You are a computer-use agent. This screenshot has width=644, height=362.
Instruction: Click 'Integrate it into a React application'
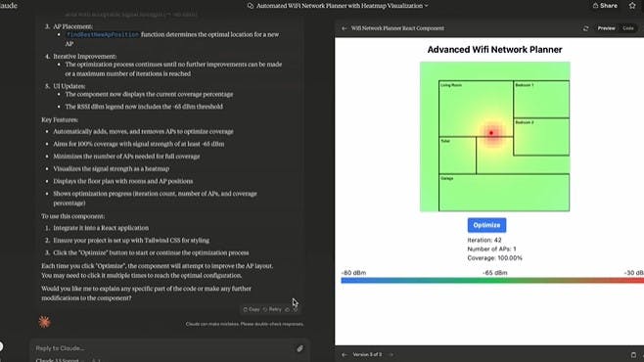point(101,228)
